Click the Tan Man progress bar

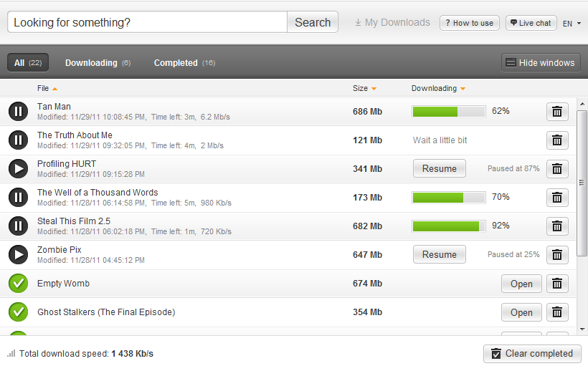pyautogui.click(x=449, y=112)
